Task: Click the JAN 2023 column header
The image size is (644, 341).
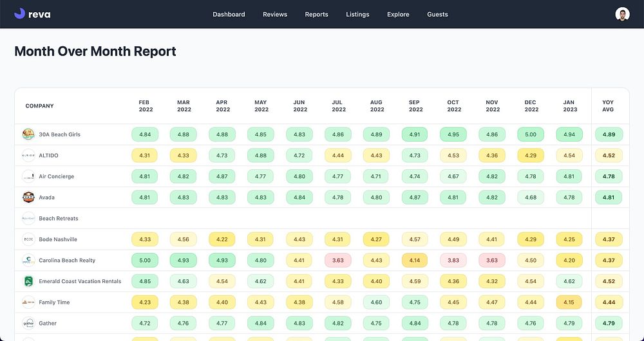Action: click(x=570, y=106)
